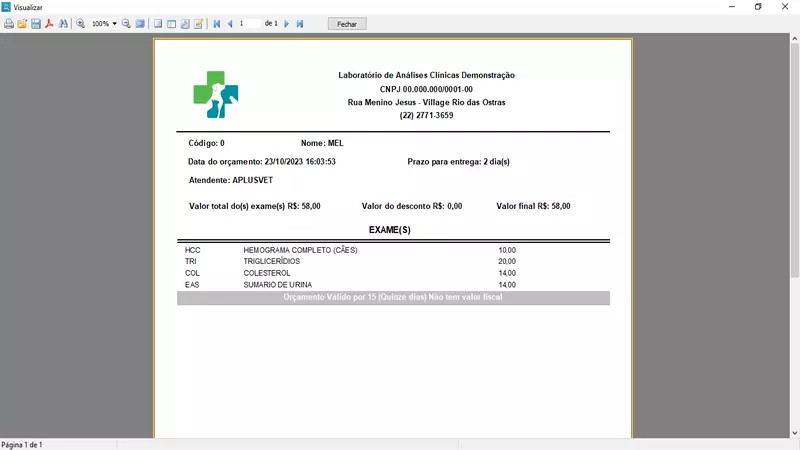Save the report with floppy disk icon
Viewport: 800px width, 450px height.
[35, 23]
